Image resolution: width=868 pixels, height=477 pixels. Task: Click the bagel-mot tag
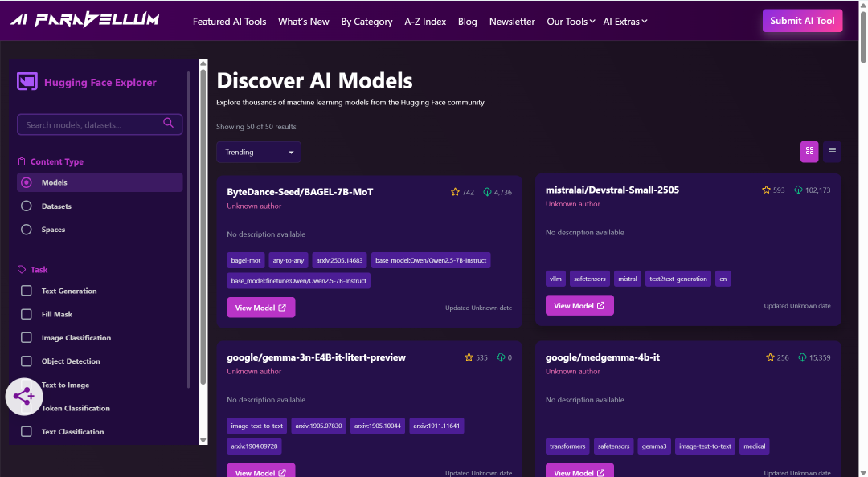point(246,260)
